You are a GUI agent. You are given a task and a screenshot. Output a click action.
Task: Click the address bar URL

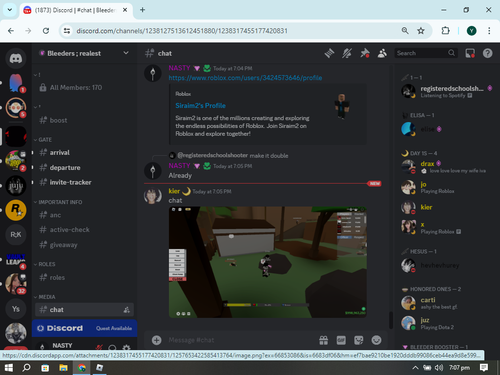(x=182, y=31)
